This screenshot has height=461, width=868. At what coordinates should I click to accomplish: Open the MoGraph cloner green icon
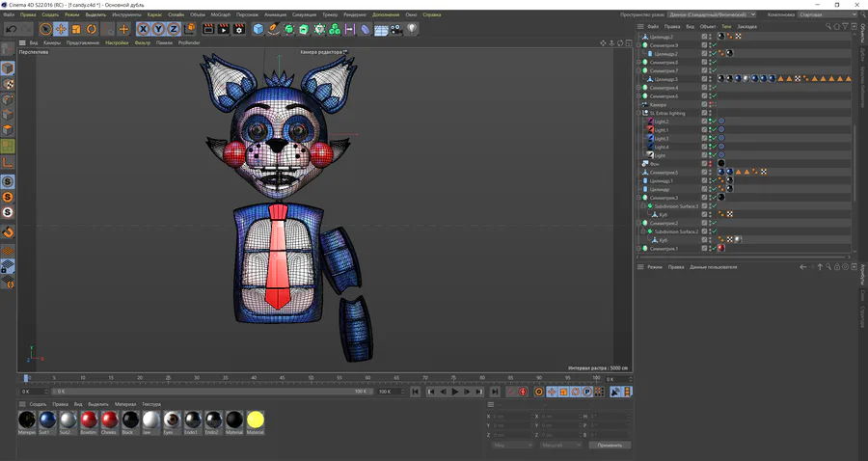(335, 29)
